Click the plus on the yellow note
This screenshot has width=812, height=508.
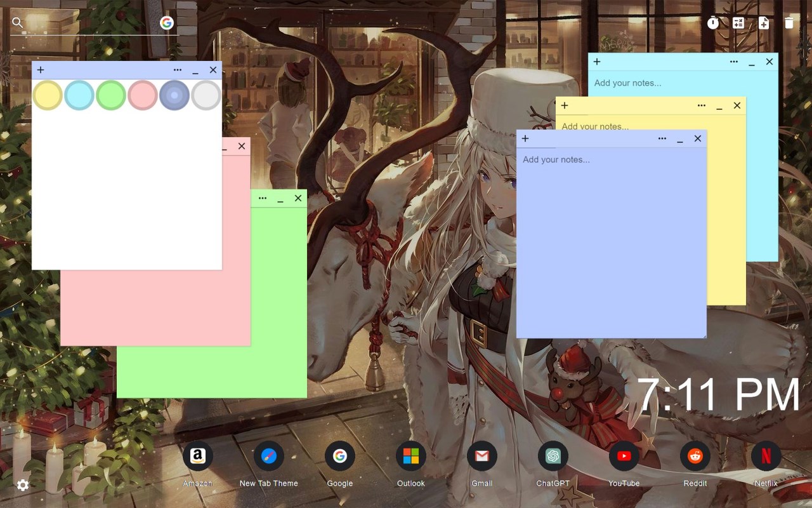coord(565,105)
